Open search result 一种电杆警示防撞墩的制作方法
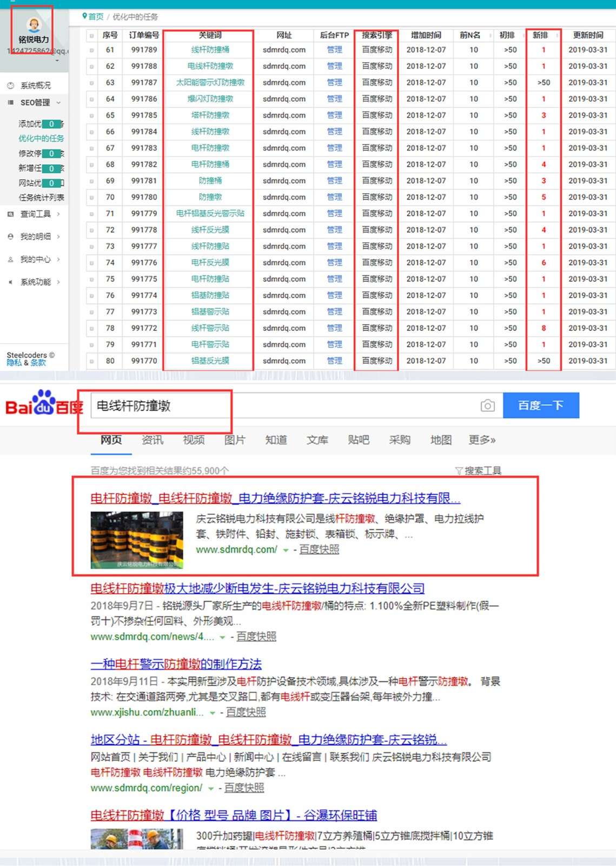Screen dimensions: 616x866 176,664
